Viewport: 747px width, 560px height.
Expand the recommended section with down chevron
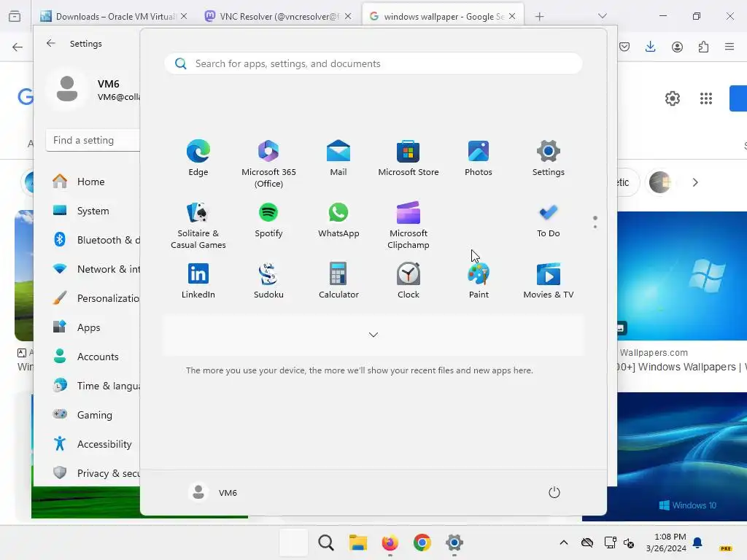(x=373, y=335)
